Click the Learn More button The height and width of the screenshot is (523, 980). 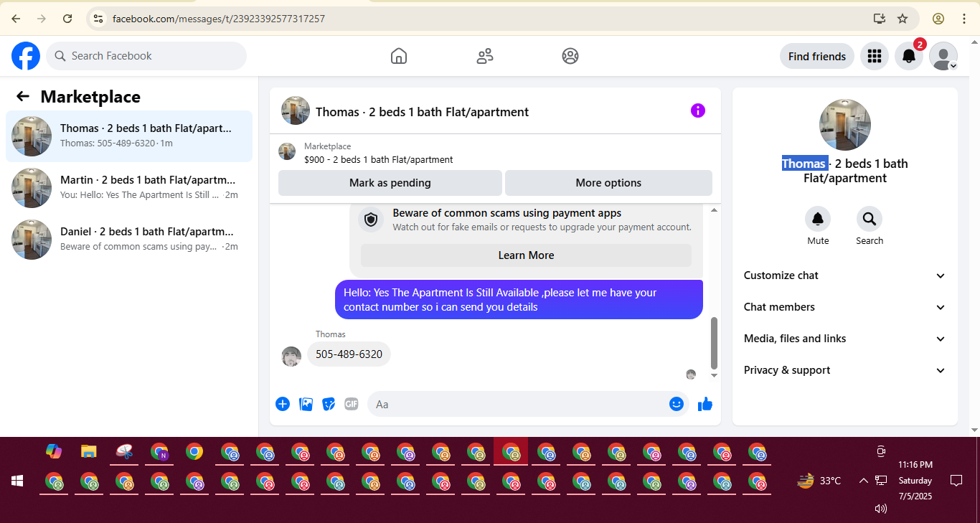pyautogui.click(x=526, y=255)
